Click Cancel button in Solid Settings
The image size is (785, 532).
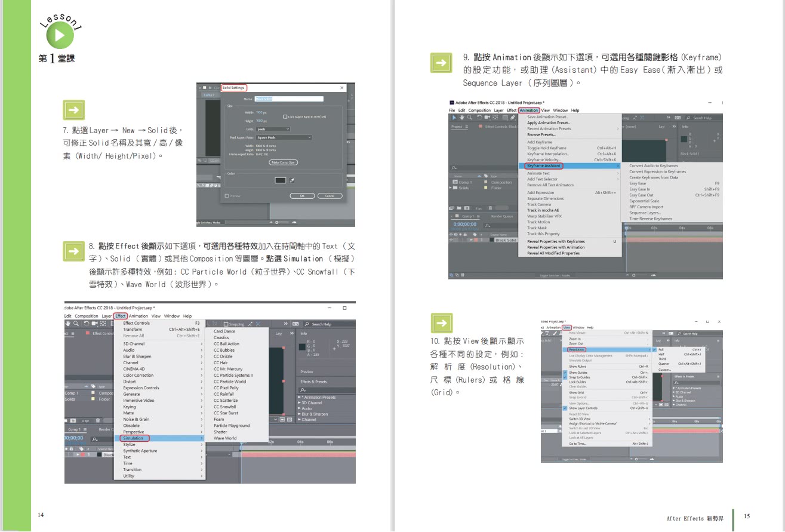coord(330,196)
